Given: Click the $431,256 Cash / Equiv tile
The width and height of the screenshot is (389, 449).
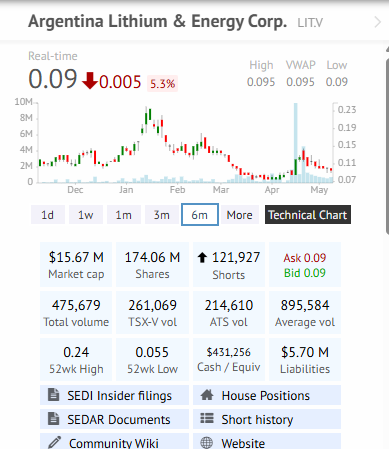Looking at the screenshot, I should point(229,360).
